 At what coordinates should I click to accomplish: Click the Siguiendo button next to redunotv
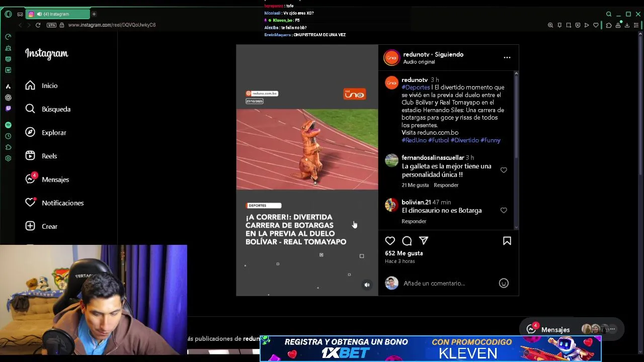coord(449,54)
